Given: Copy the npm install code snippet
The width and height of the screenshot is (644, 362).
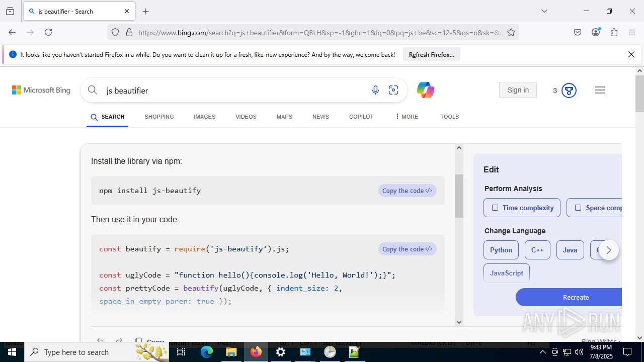Looking at the screenshot, I should click(407, 191).
